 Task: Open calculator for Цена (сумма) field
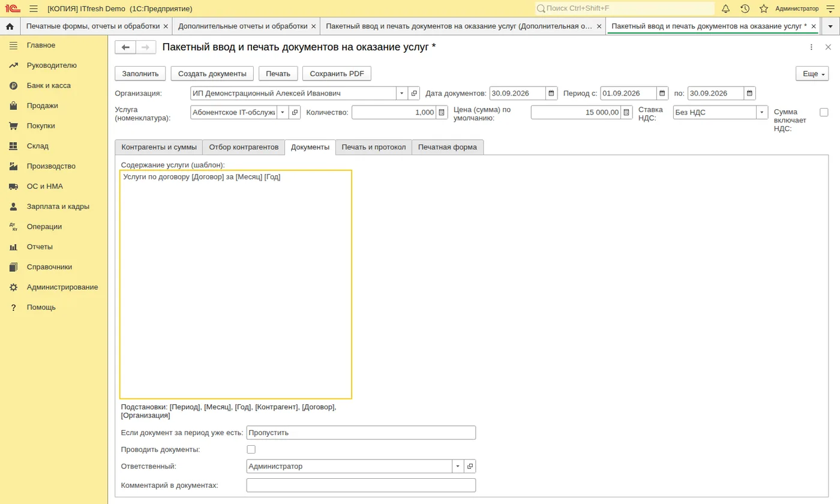click(627, 112)
